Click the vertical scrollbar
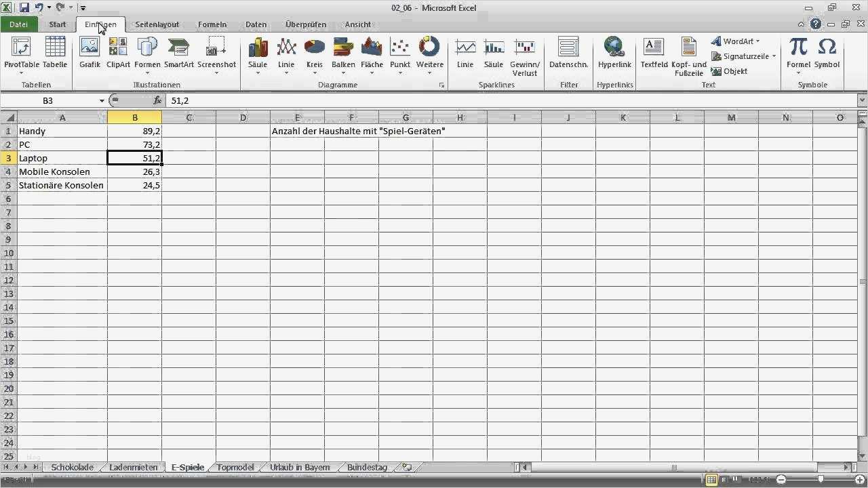This screenshot has height=488, width=868. [x=863, y=281]
